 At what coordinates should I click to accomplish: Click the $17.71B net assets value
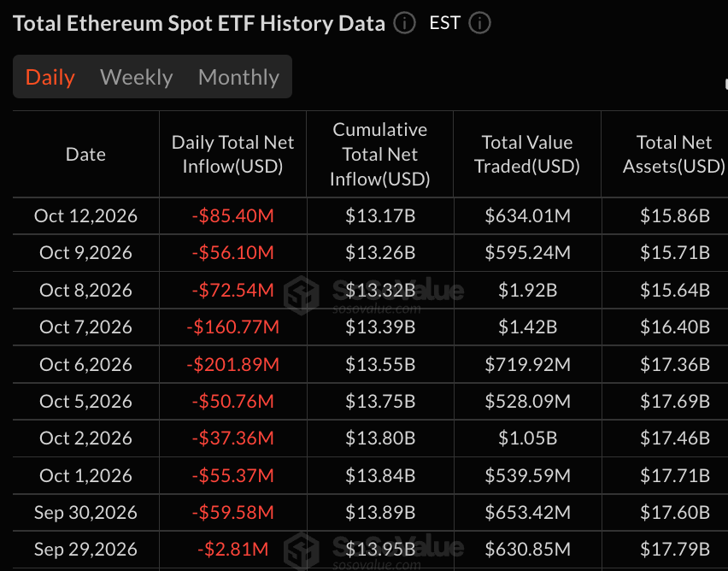pyautogui.click(x=675, y=475)
